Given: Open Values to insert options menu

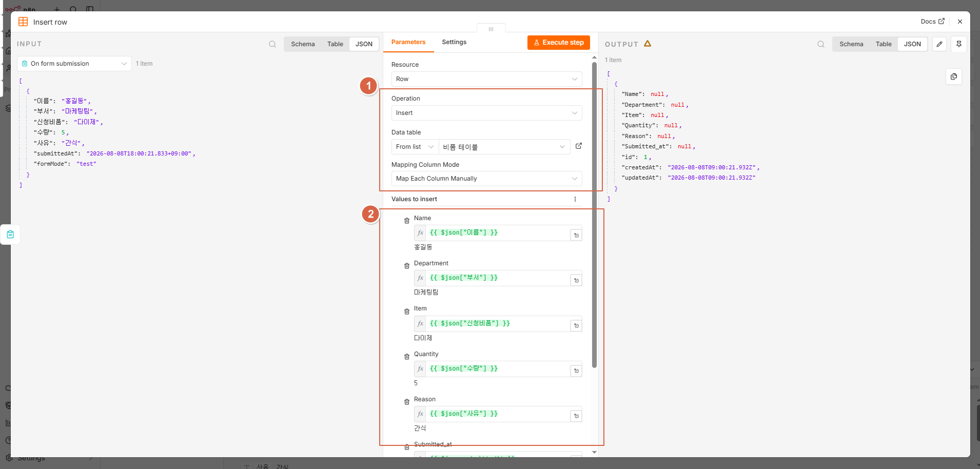Looking at the screenshot, I should tap(575, 199).
